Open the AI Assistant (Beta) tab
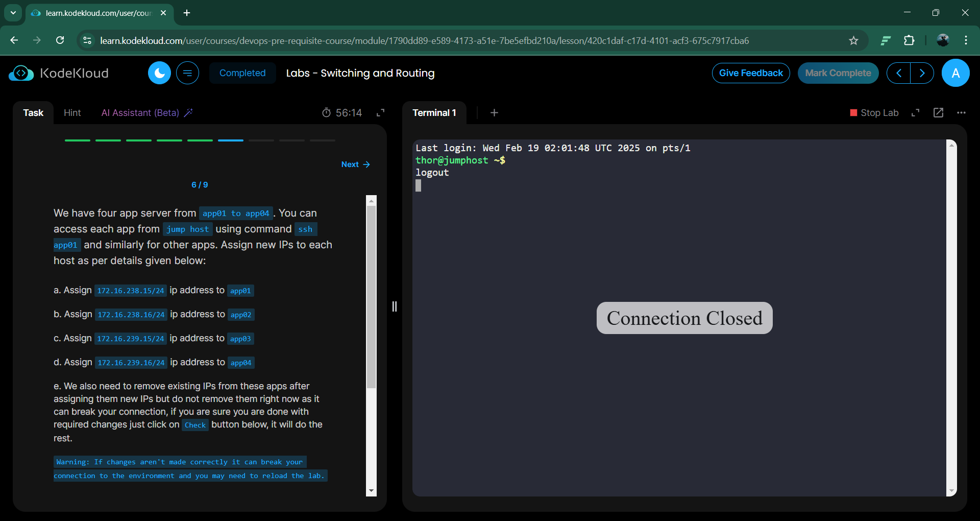980x521 pixels. [146, 113]
